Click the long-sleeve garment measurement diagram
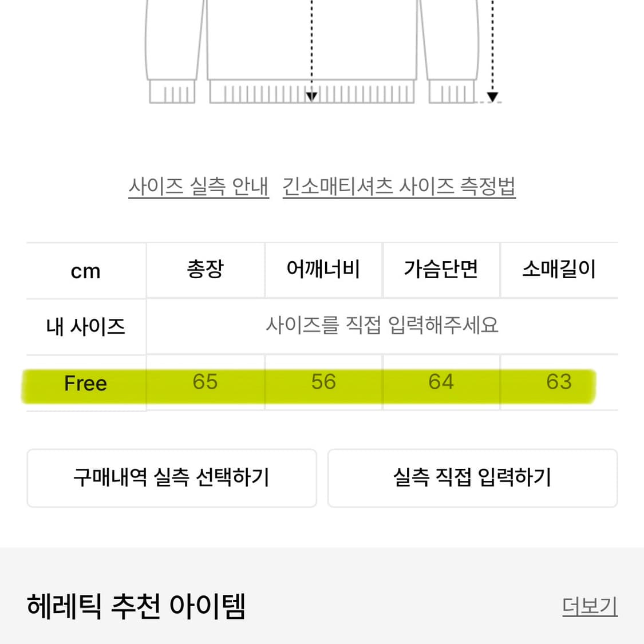Viewport: 644px width, 644px height. (x=312, y=52)
